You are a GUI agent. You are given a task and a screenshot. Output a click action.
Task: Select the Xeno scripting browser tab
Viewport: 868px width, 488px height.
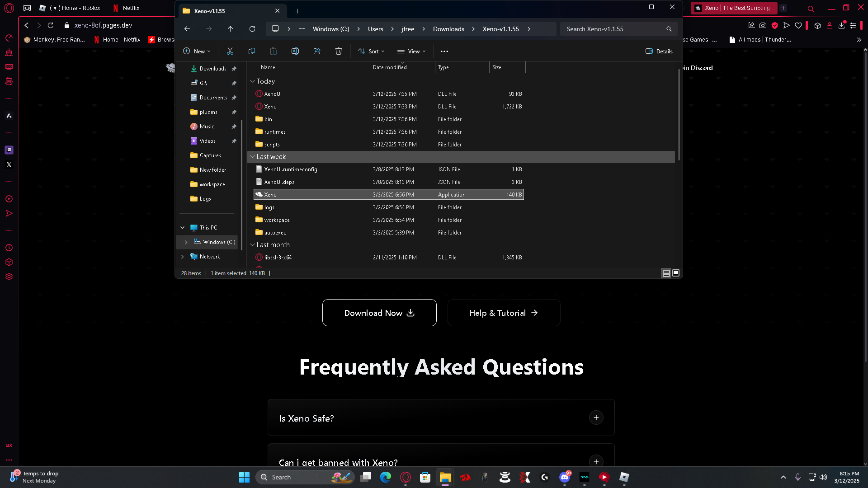click(734, 8)
